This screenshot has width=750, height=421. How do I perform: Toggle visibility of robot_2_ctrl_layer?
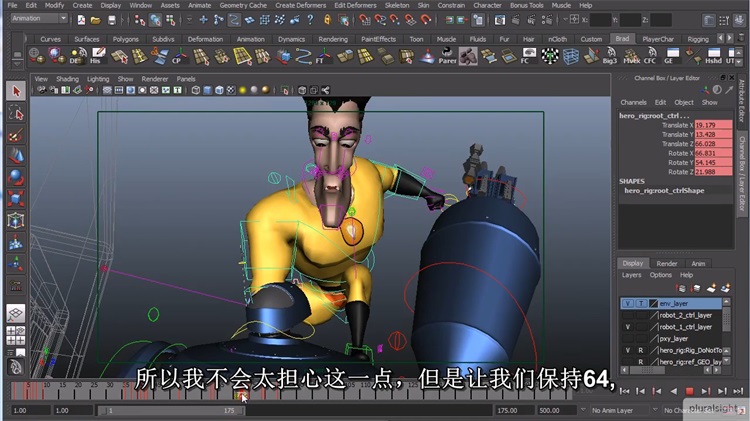[x=628, y=315]
